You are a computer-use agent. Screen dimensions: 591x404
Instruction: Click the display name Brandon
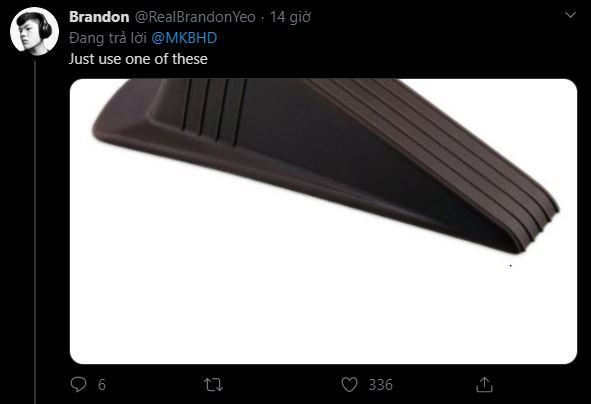99,17
